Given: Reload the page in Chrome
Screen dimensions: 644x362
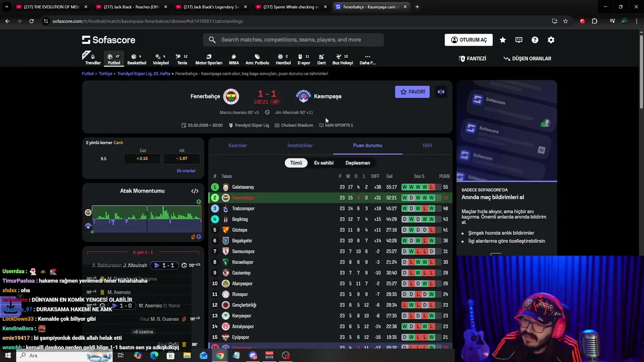Looking at the screenshot, I should (31, 21).
